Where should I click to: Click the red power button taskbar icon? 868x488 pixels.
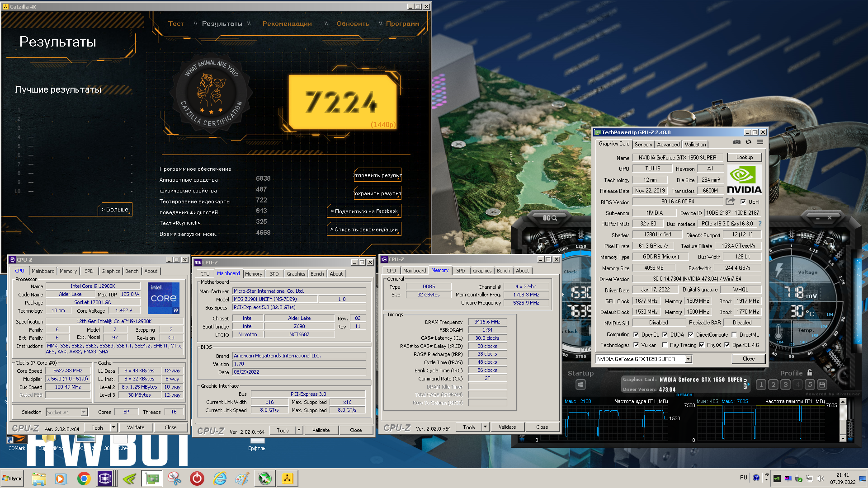point(197,479)
